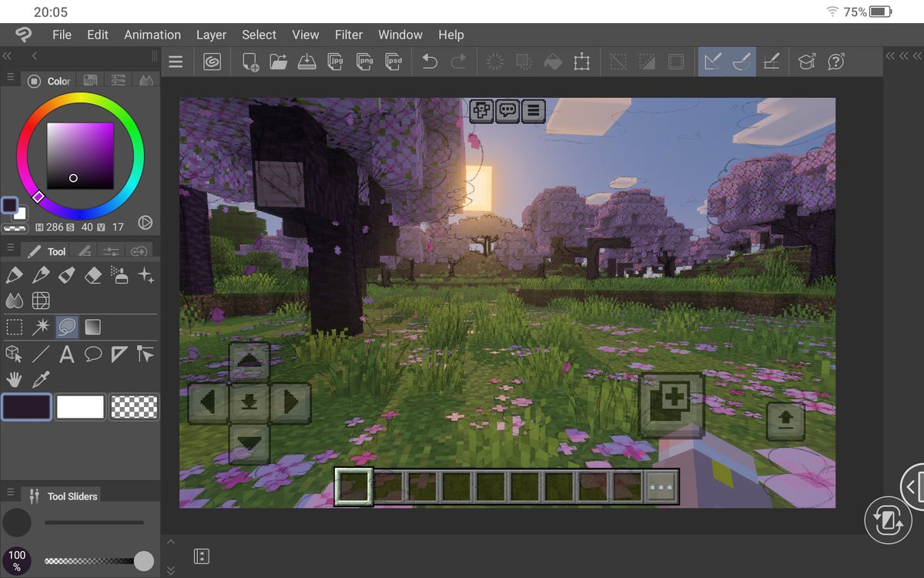
Task: Select the Text tool
Action: point(66,355)
